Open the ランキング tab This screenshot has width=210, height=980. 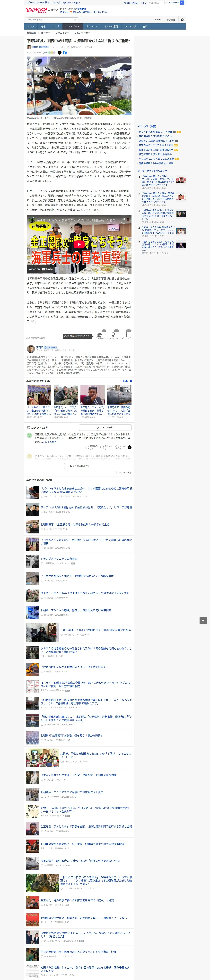pyautogui.click(x=130, y=26)
